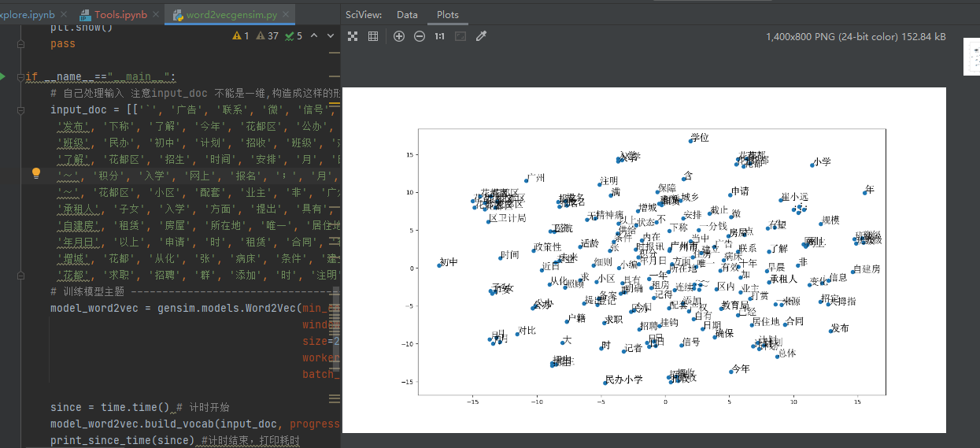Image resolution: width=980 pixels, height=448 pixels.
Task: Go to previous highlighted error arrow
Action: tap(314, 35)
